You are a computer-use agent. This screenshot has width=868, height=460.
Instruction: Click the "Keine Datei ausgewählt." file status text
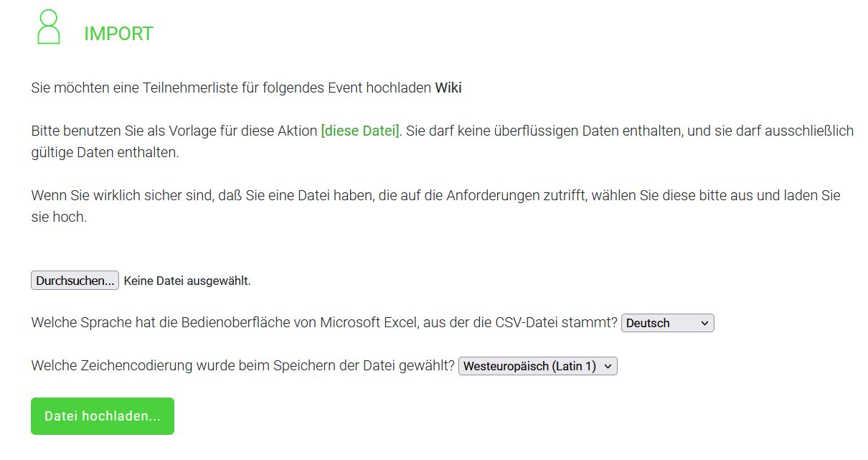pos(187,281)
